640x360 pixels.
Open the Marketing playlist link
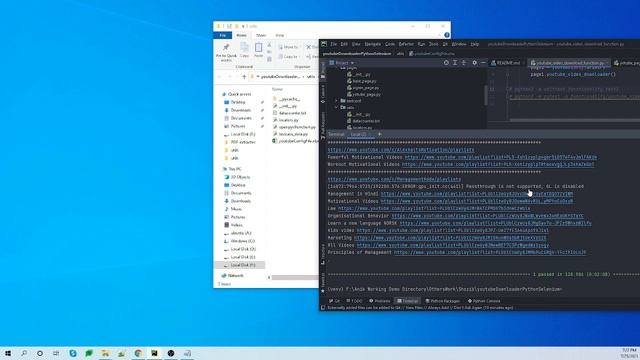pyautogui.click(x=450, y=238)
